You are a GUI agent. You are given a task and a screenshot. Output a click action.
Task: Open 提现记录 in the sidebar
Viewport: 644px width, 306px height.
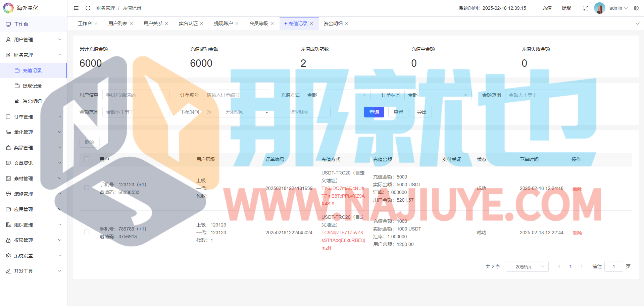(x=32, y=86)
